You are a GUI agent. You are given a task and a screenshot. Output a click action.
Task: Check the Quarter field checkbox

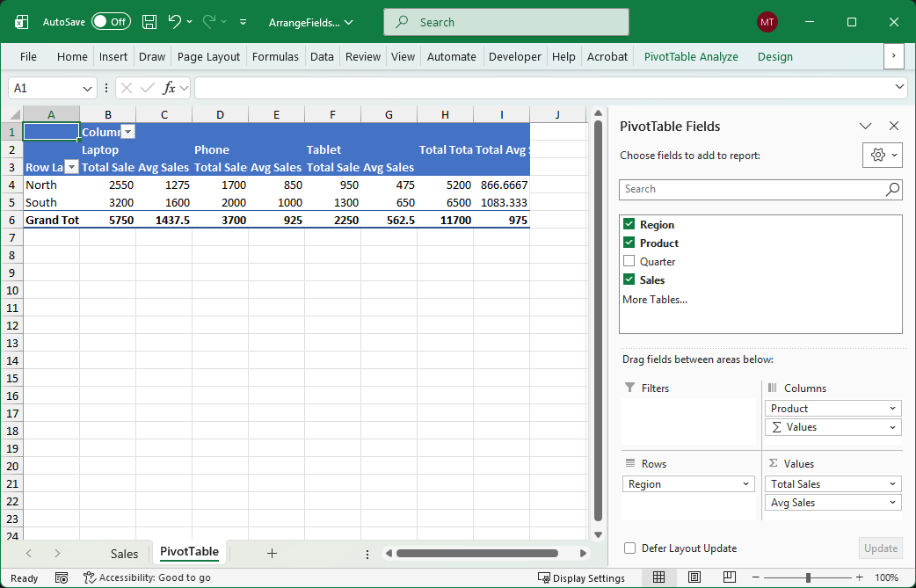click(629, 261)
